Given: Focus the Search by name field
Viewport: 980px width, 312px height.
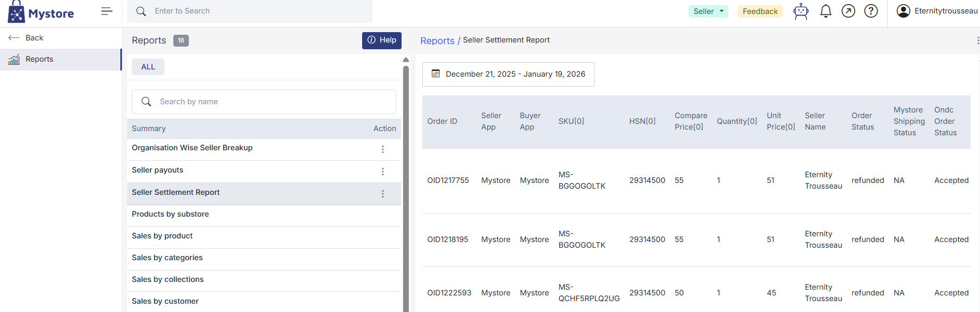Looking at the screenshot, I should [x=264, y=102].
